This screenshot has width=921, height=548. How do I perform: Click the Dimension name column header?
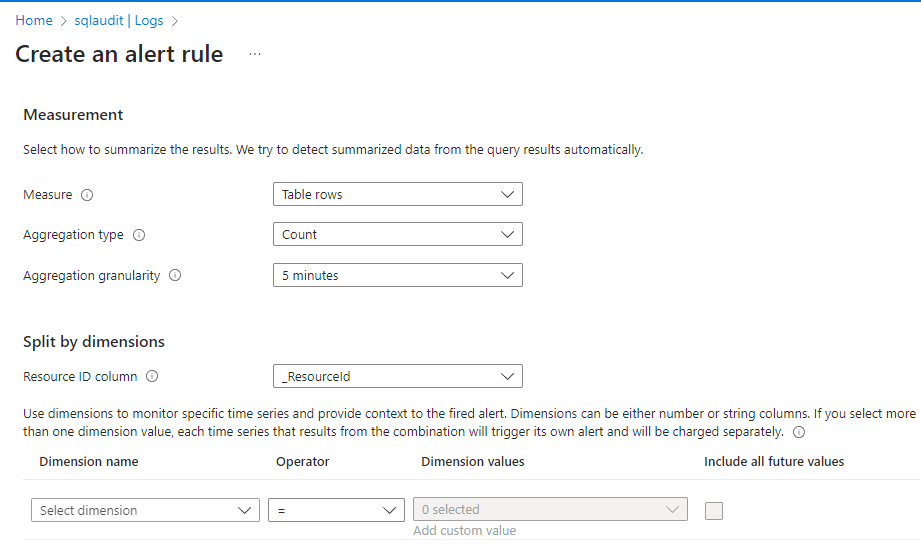coord(89,462)
